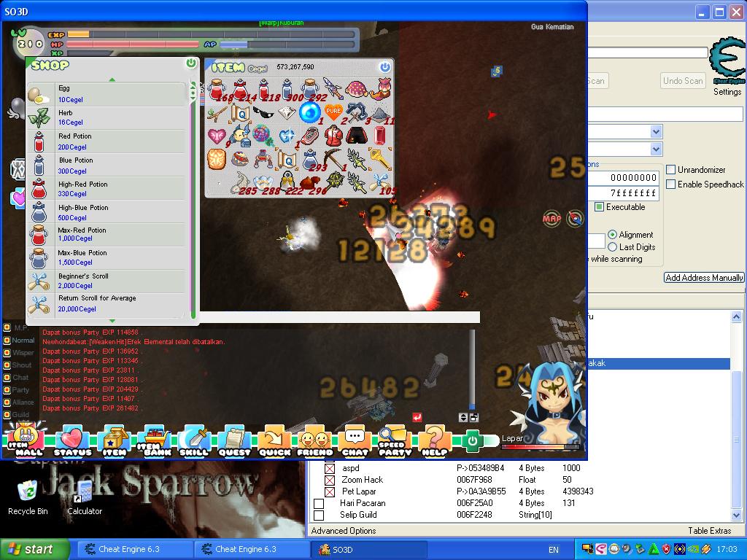Click the PURE heart item in inventory

coord(333,112)
